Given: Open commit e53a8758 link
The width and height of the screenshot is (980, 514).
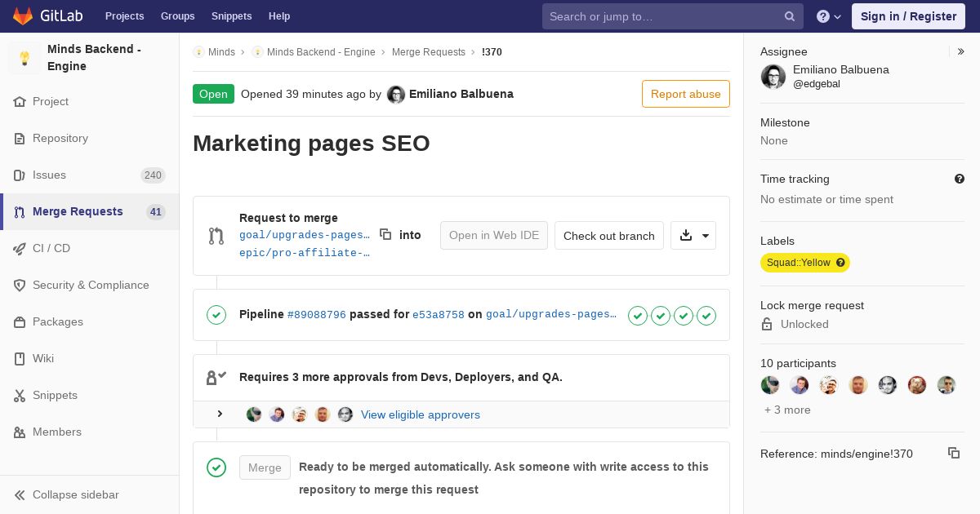Looking at the screenshot, I should pyautogui.click(x=439, y=314).
